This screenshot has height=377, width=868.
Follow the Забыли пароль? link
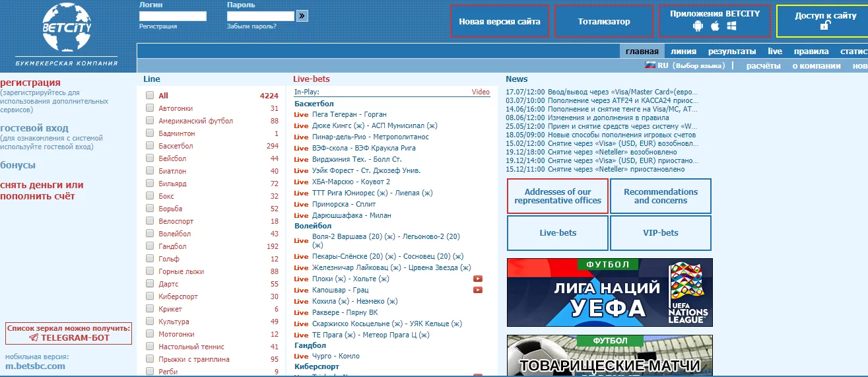pos(251,26)
